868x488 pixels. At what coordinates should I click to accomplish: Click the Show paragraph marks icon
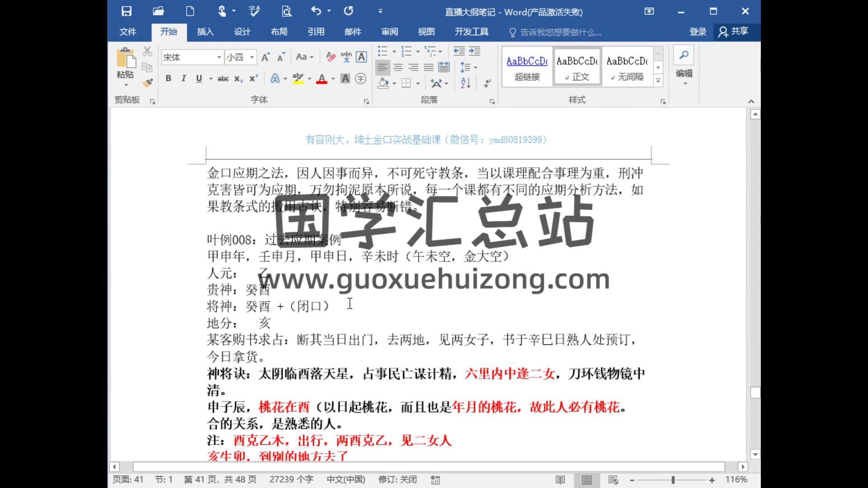[x=487, y=83]
